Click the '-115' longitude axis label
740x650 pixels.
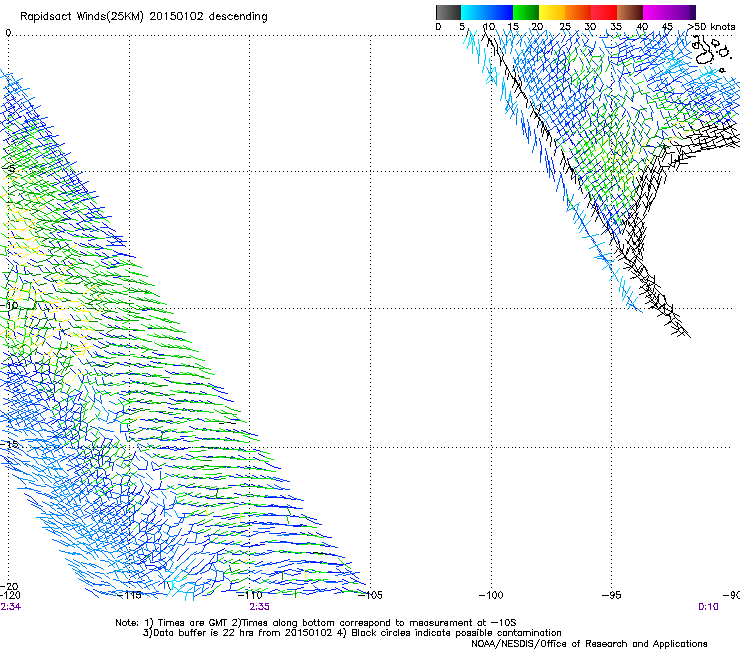(x=129, y=595)
